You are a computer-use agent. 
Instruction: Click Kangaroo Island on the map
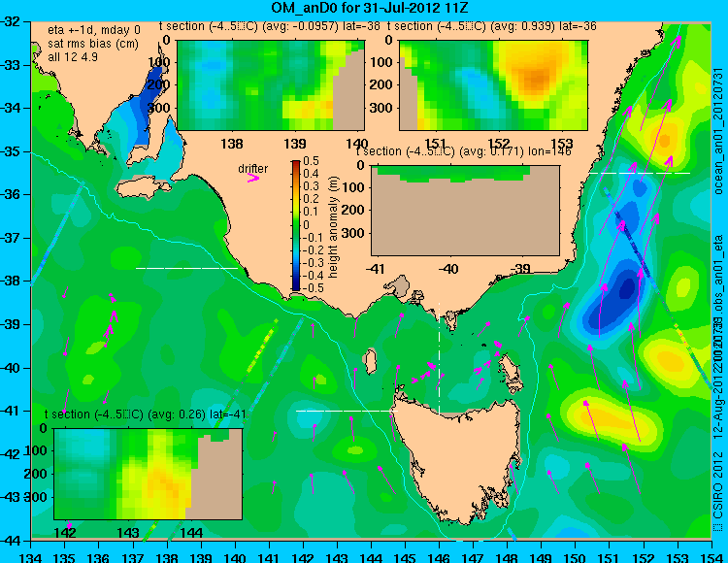click(x=143, y=187)
